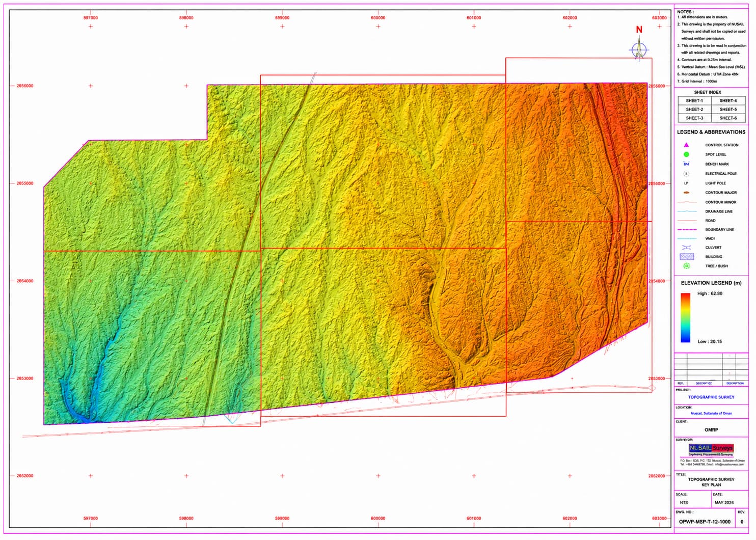Click the Horizontal Datum UTM Zone 40N note
This screenshot has width=756, height=540.
click(708, 74)
